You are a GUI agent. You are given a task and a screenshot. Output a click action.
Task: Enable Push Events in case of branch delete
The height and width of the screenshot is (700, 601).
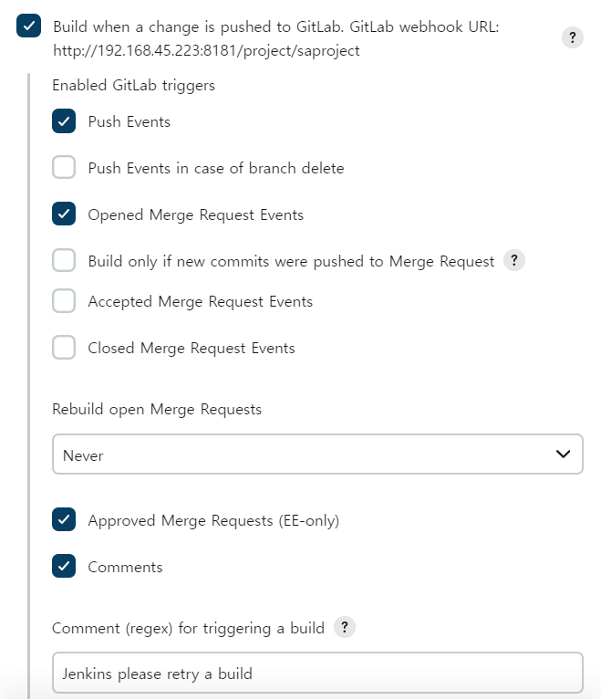tap(64, 168)
